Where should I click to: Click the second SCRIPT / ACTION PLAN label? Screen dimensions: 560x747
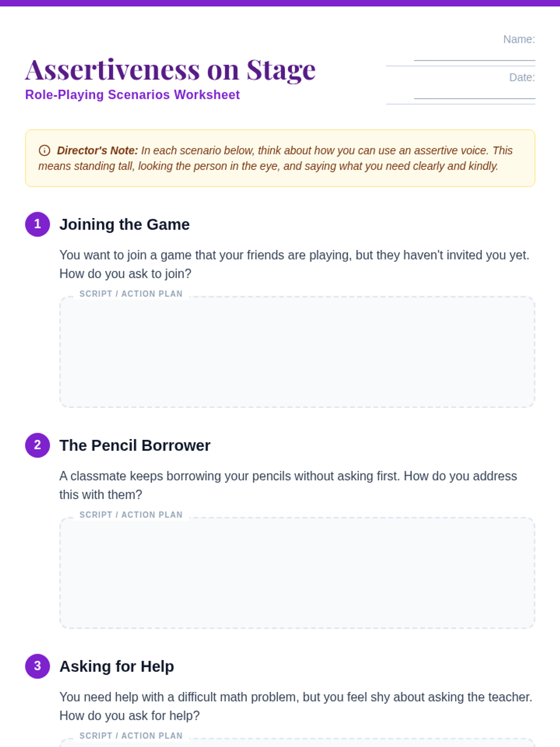click(131, 514)
